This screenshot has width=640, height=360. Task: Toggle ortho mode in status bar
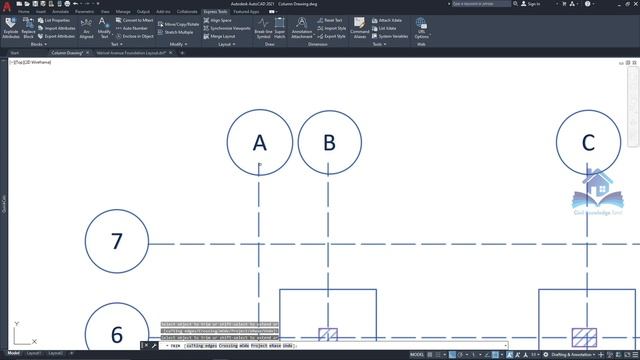[452, 355]
